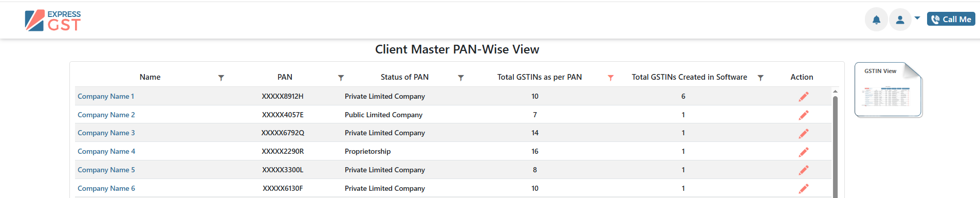Viewport: 980px width, 198px height.
Task: Go to Express GST home logo
Action: 53,21
